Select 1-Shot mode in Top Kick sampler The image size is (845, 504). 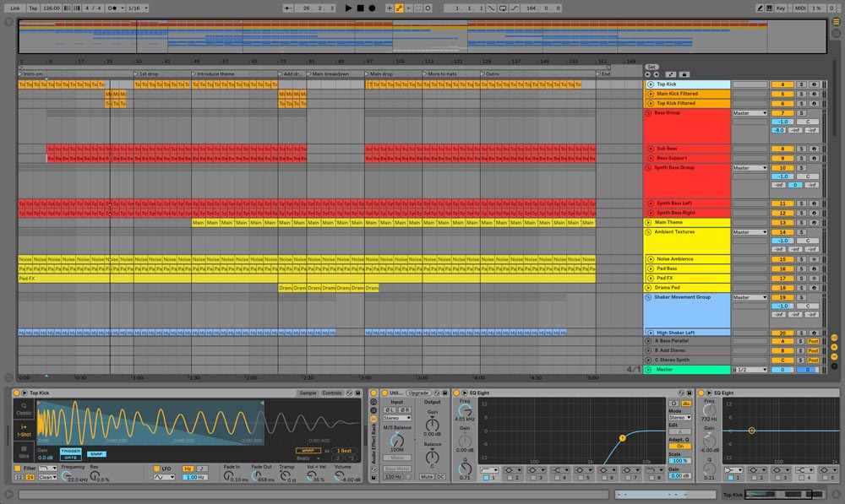[x=22, y=429]
